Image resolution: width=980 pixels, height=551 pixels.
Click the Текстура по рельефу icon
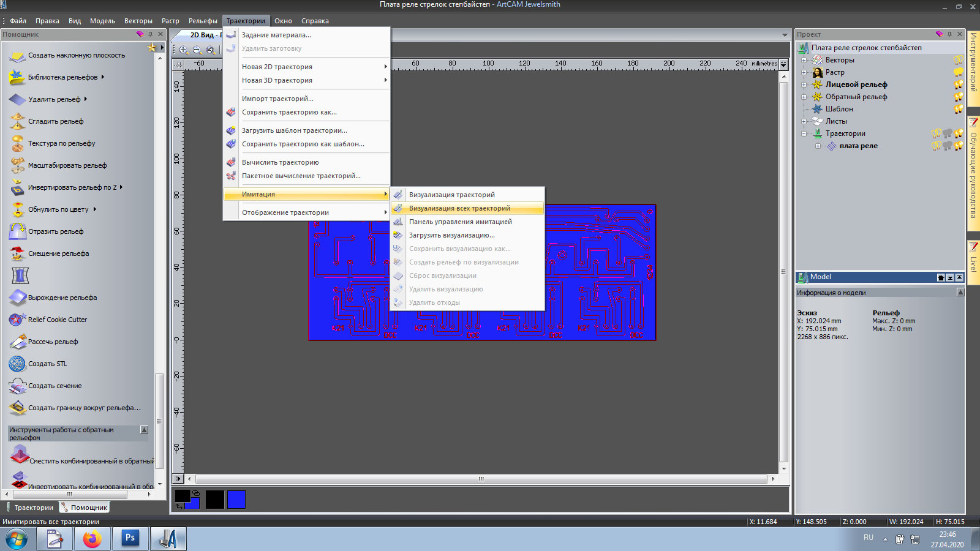click(18, 144)
